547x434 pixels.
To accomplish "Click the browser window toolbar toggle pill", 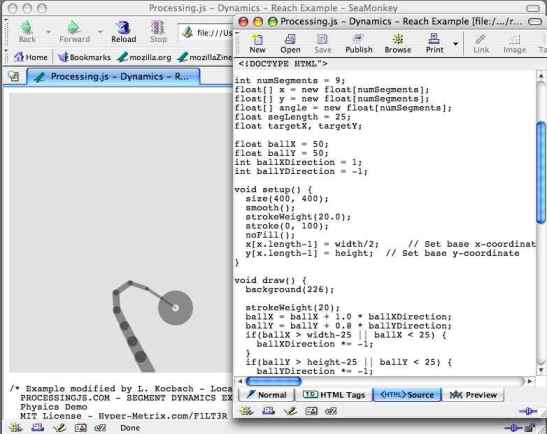I will tap(533, 8).
